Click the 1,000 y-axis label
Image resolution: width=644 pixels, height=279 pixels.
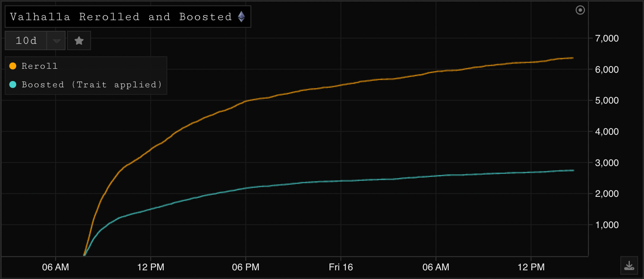coord(607,225)
